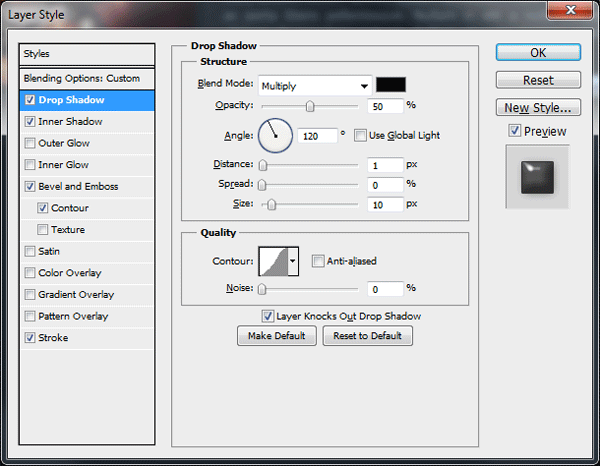Viewport: 600px width, 466px height.
Task: Open the Blend Mode Multiply dropdown
Action: tap(315, 86)
